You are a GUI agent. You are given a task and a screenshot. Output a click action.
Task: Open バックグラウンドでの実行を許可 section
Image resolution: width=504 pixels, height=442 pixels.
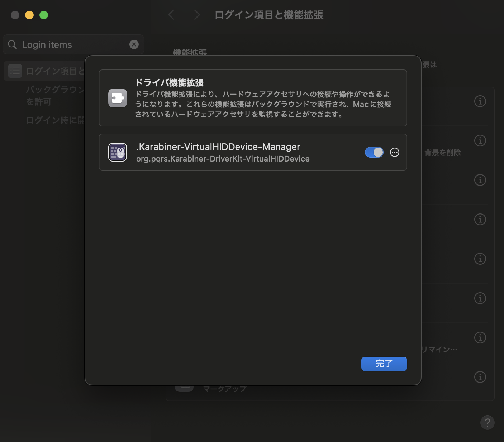point(54,95)
